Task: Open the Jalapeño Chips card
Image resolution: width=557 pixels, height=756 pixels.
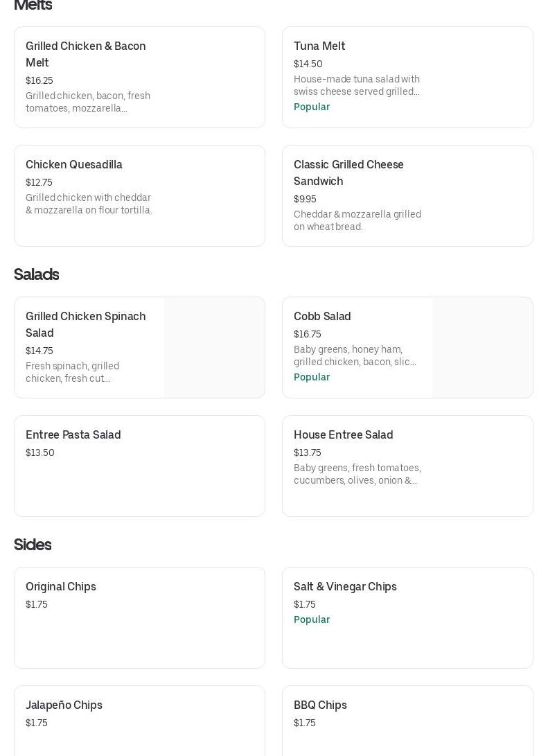Action: coord(64,705)
